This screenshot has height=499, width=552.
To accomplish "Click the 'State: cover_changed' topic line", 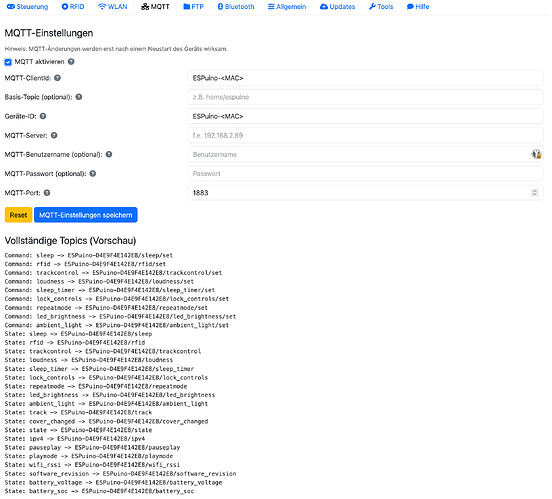I will point(106,421).
